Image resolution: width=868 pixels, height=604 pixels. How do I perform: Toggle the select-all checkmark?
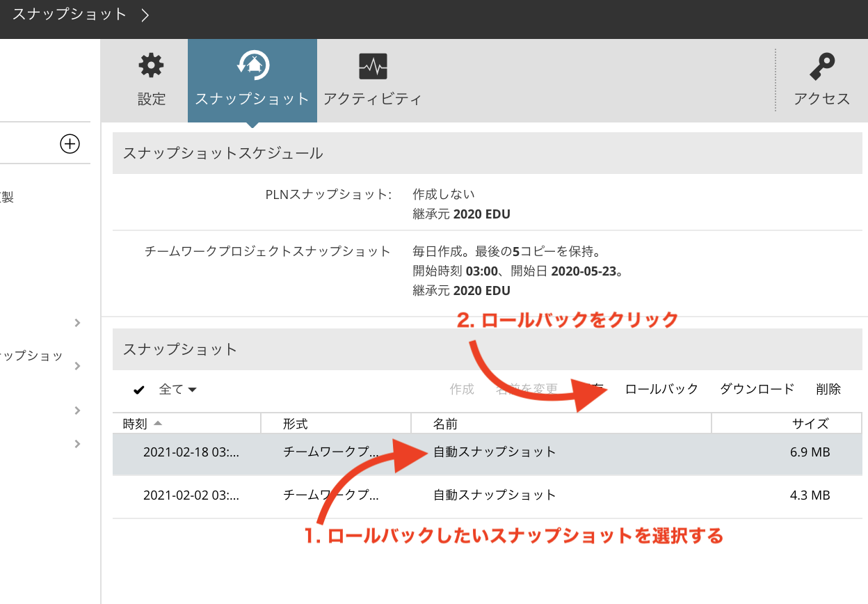click(139, 390)
